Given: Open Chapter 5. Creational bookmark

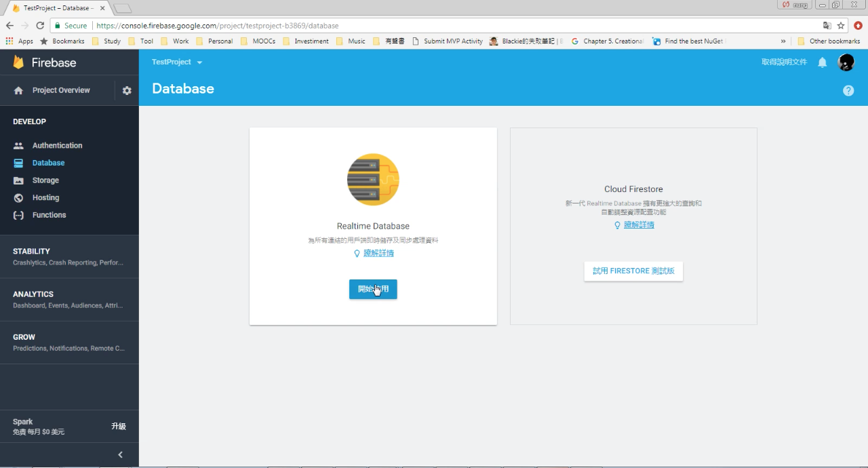Looking at the screenshot, I should click(x=607, y=41).
